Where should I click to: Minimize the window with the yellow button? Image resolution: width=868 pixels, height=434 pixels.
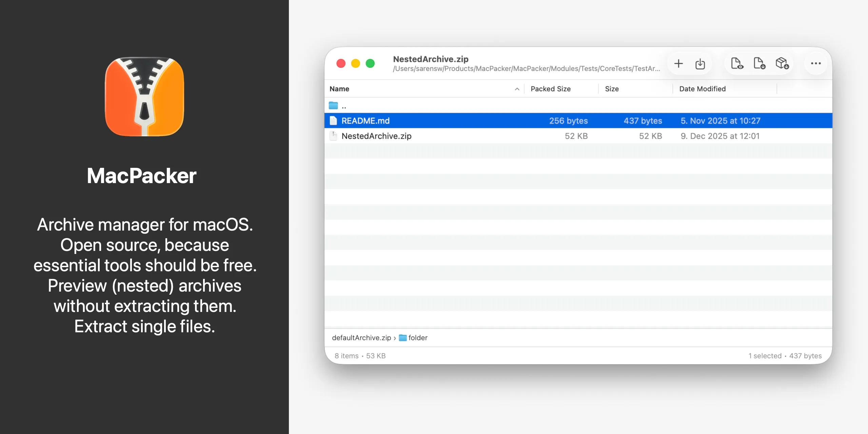(355, 63)
